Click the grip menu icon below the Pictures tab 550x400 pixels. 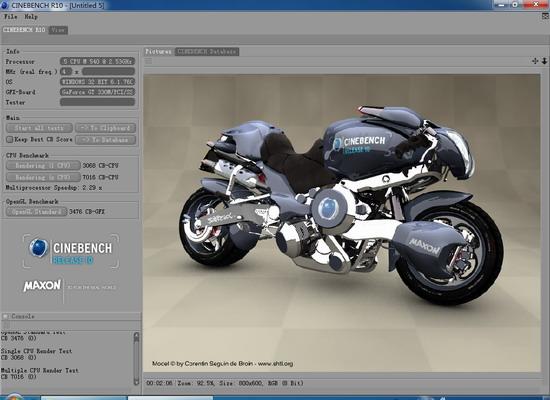149,61
